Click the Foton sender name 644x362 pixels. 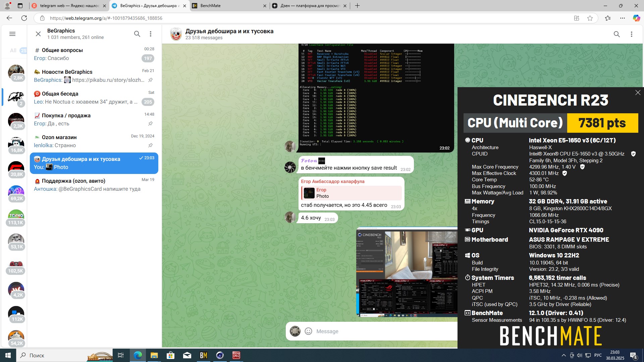pyautogui.click(x=309, y=161)
